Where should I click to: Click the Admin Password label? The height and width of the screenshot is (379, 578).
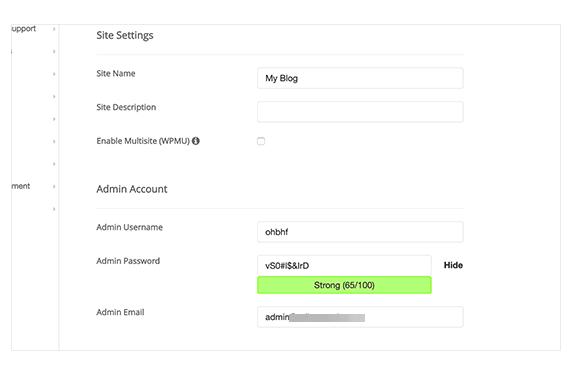pos(128,261)
